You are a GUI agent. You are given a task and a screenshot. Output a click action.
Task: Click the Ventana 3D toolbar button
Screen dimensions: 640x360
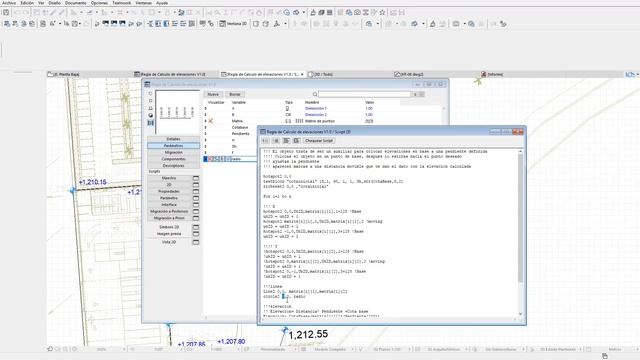(x=233, y=24)
